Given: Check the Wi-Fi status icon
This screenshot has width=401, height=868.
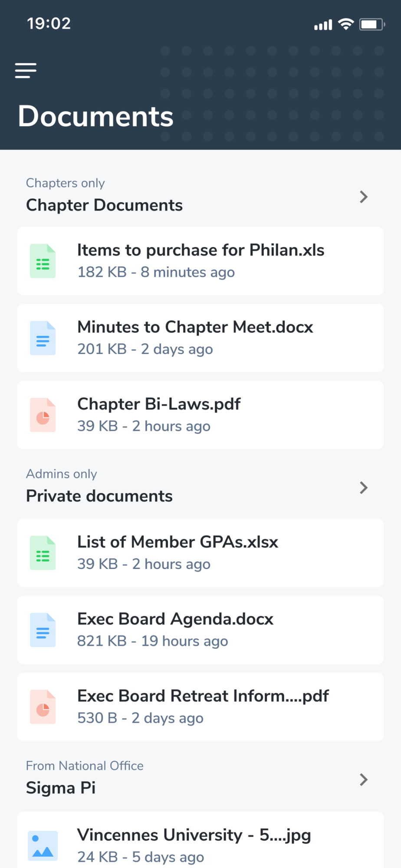Looking at the screenshot, I should 346,24.
